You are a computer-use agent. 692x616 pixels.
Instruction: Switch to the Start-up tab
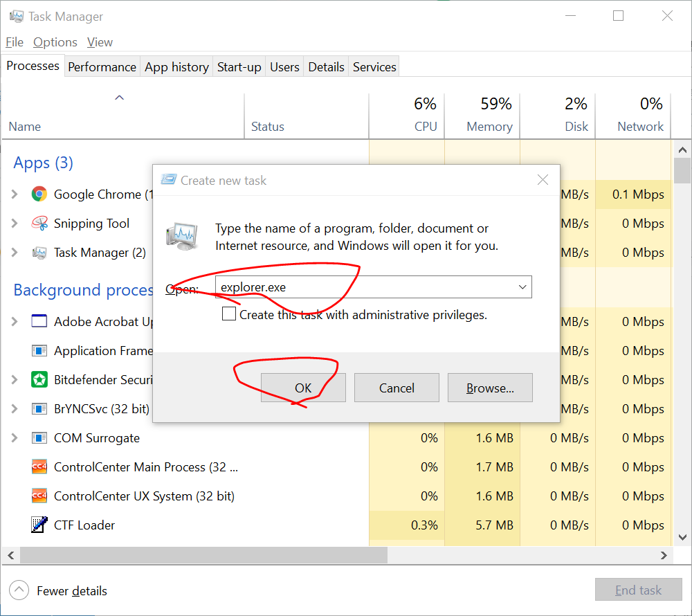coord(239,66)
